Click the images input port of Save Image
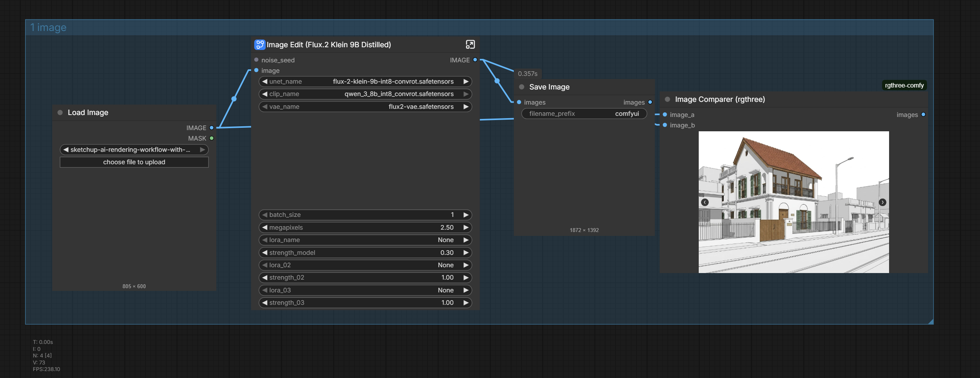The width and height of the screenshot is (980, 378). pyautogui.click(x=519, y=103)
